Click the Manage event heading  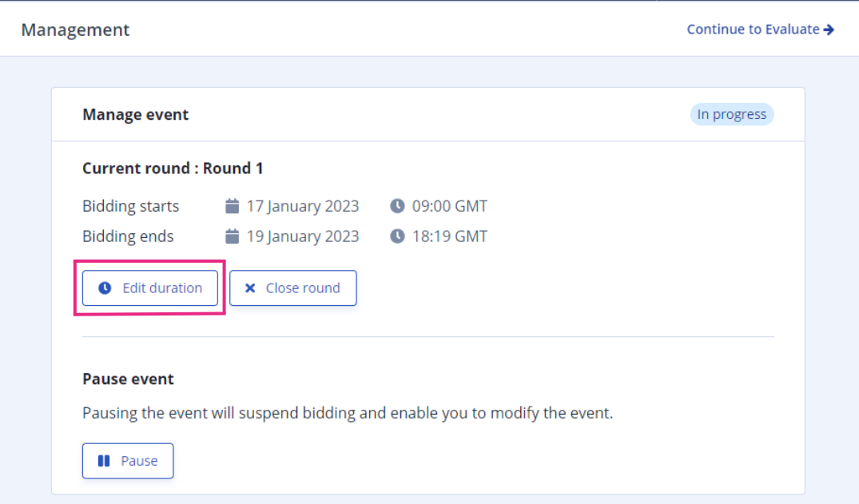pos(135,114)
